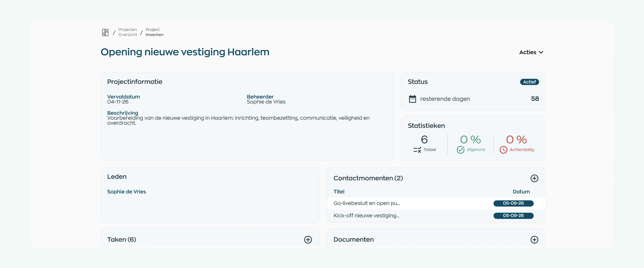Click date badge of Go-livebesluit row
This screenshot has height=268, width=644.
(514, 203)
